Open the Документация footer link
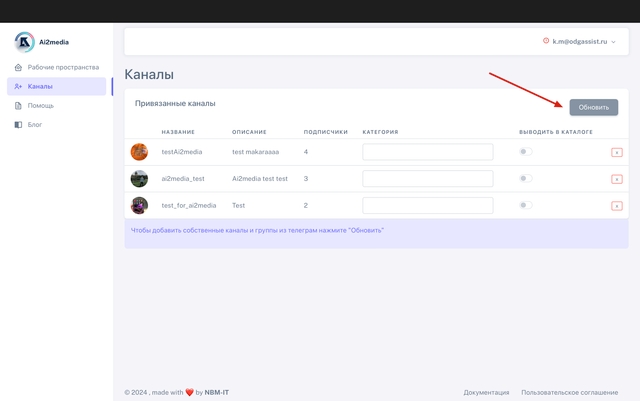 (486, 392)
